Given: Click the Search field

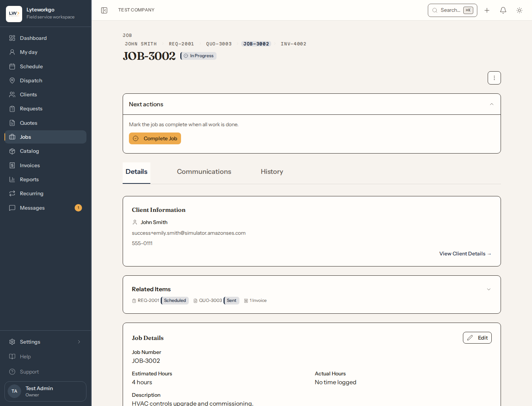Looking at the screenshot, I should (453, 10).
